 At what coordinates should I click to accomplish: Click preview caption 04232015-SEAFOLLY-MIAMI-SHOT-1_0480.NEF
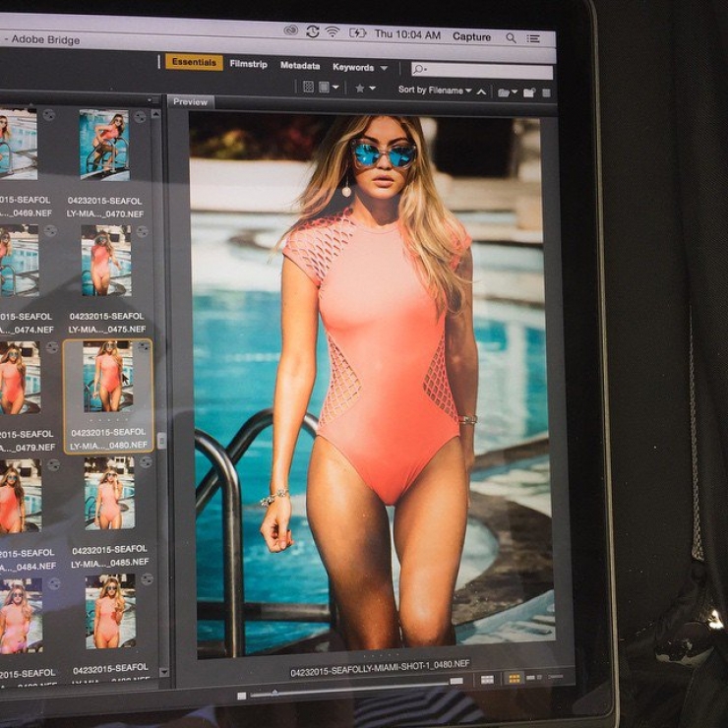click(x=380, y=669)
